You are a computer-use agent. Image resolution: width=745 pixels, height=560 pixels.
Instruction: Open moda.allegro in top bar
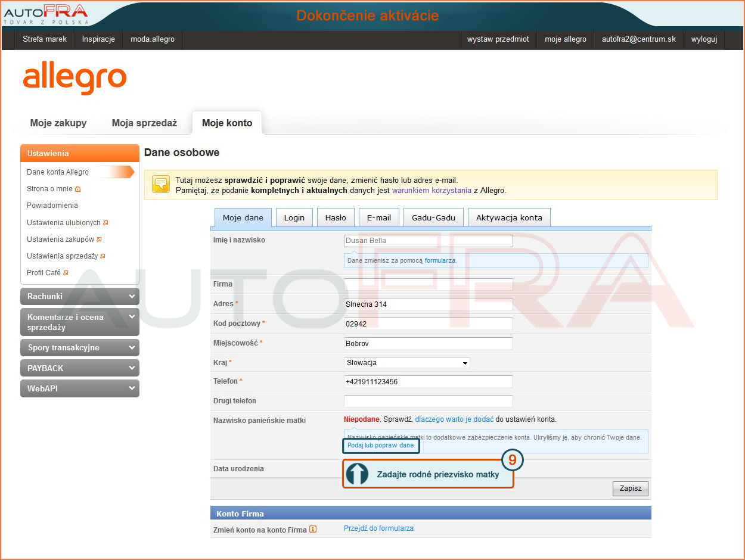coord(153,39)
